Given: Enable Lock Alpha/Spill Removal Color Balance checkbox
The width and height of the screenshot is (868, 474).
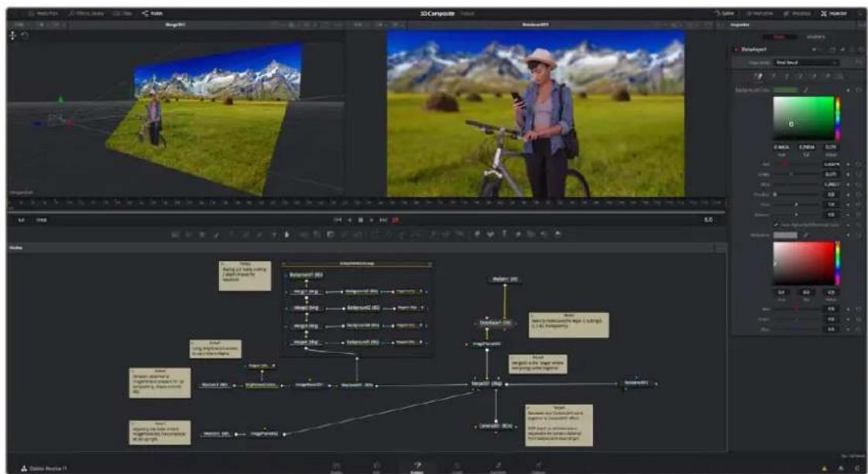Looking at the screenshot, I should [x=776, y=225].
